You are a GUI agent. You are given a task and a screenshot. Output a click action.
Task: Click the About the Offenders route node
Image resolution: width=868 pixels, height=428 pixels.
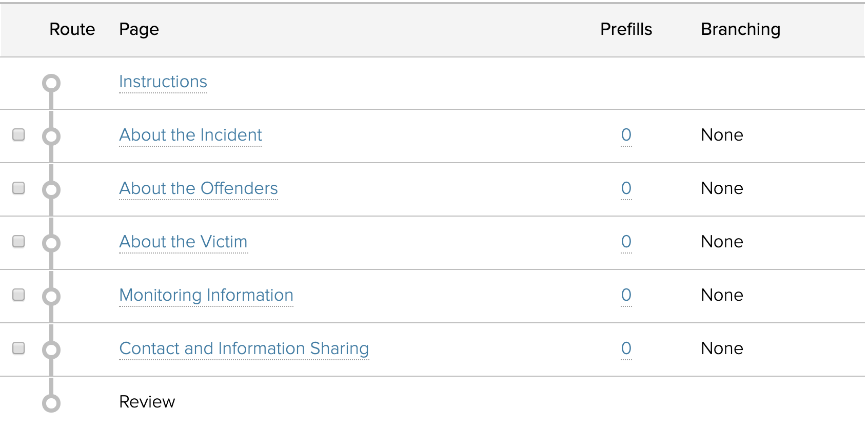51,189
